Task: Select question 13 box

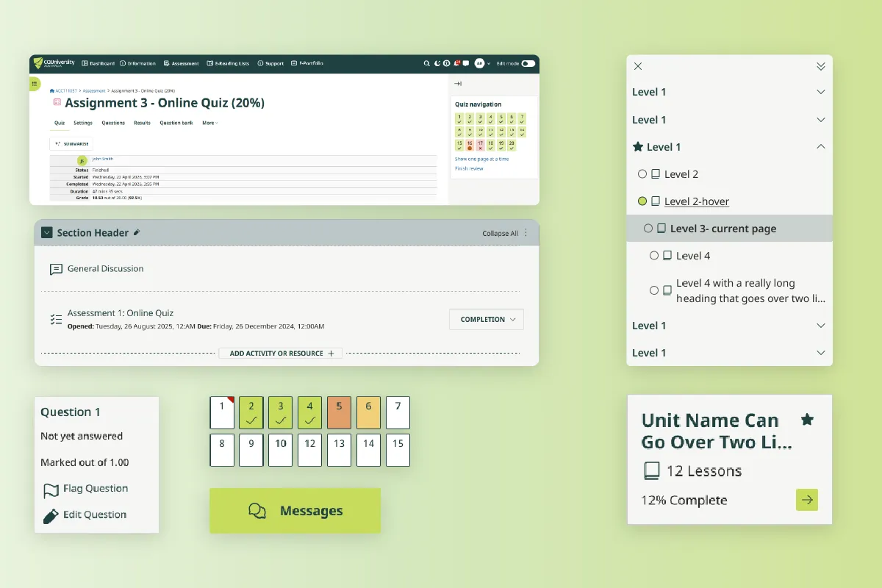Action: click(x=340, y=451)
